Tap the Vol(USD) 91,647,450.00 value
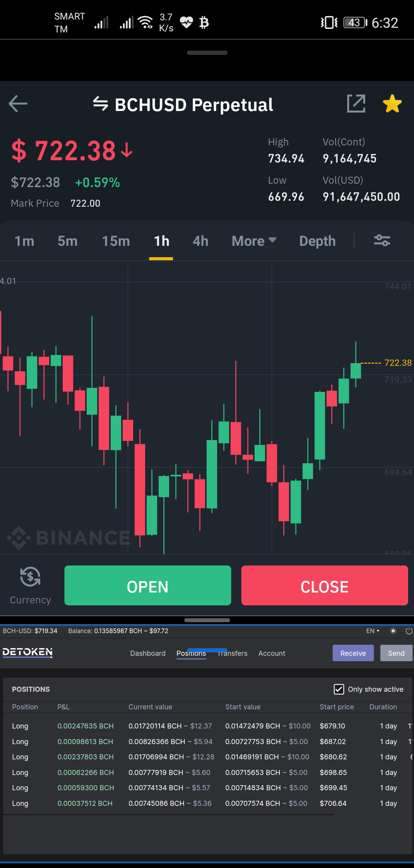The height and width of the screenshot is (868, 414). pos(361,197)
